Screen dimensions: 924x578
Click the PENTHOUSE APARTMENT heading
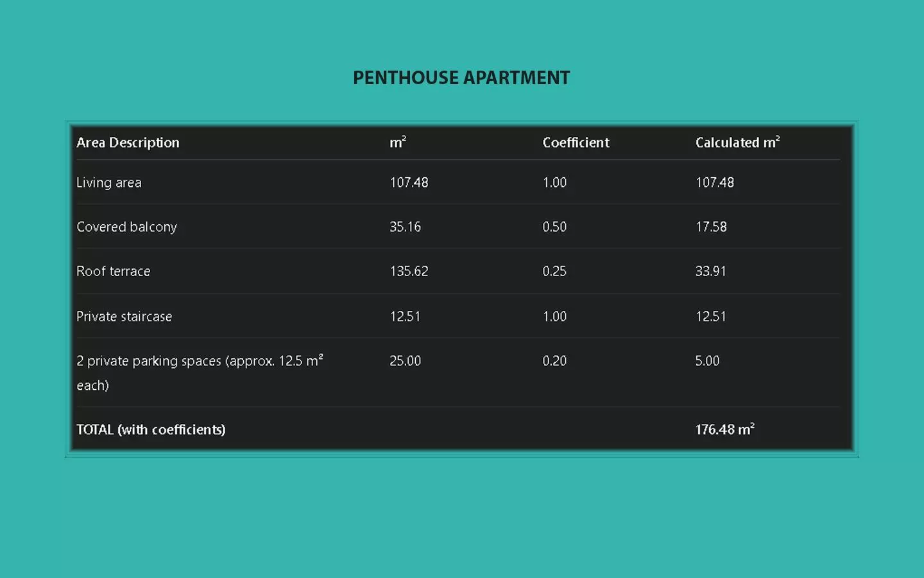pyautogui.click(x=461, y=78)
